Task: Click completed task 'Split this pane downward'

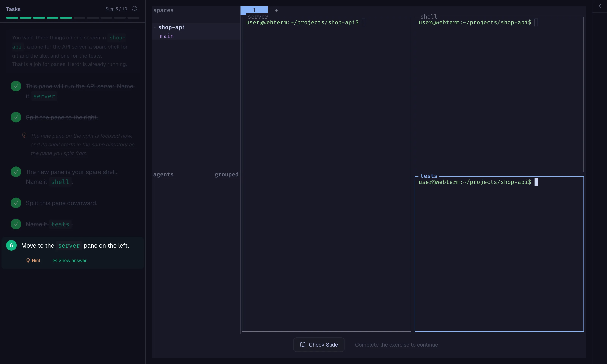Action: [x=61, y=203]
